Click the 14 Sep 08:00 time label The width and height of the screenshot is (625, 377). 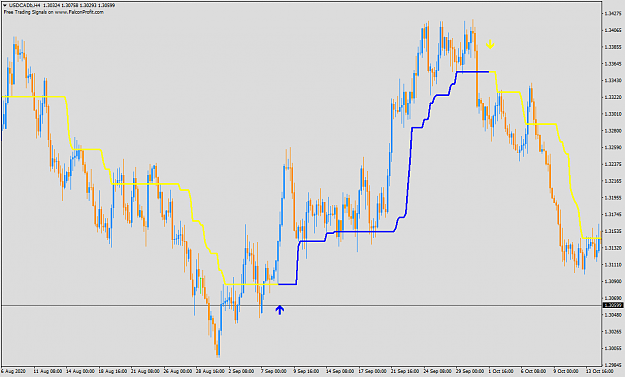pyautogui.click(x=340, y=371)
